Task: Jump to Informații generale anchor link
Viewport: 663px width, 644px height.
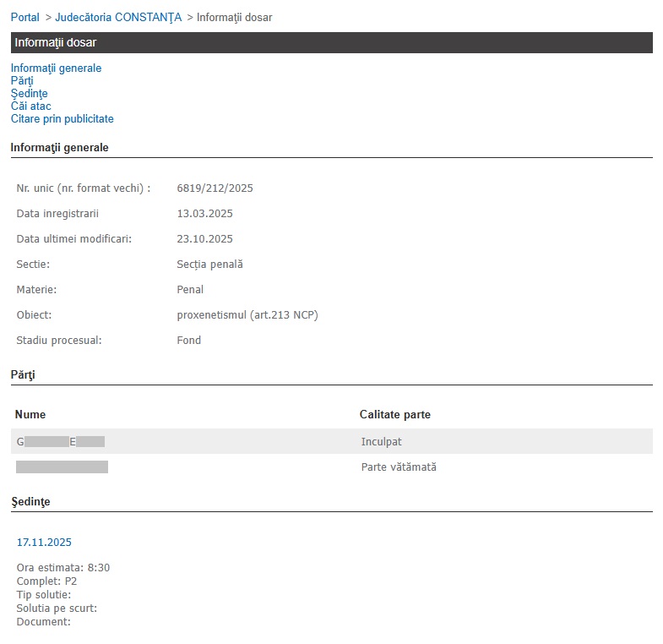Action: tap(56, 68)
